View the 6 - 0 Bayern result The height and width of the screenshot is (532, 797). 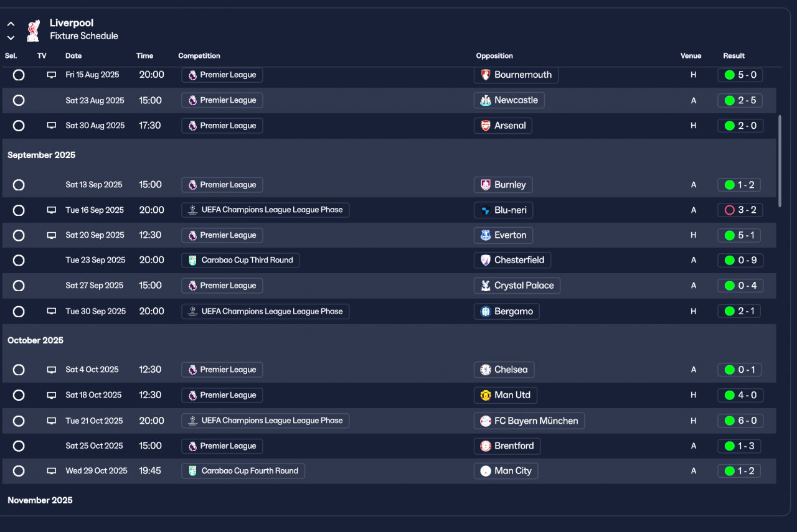pos(740,421)
